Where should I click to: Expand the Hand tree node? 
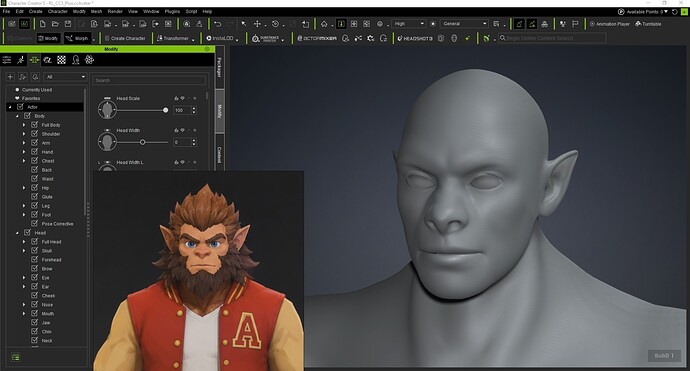coord(24,152)
